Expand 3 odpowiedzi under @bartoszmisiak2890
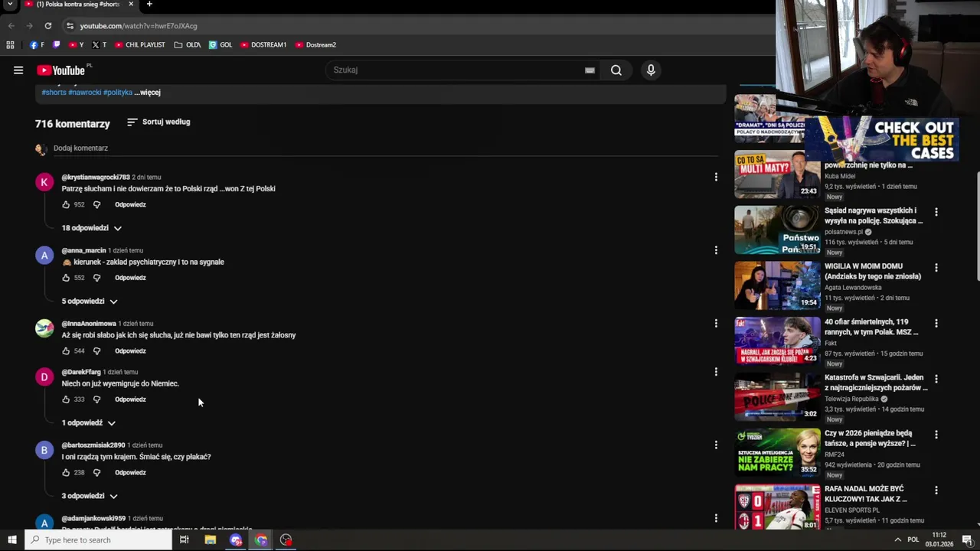980x551 pixels. click(x=90, y=496)
